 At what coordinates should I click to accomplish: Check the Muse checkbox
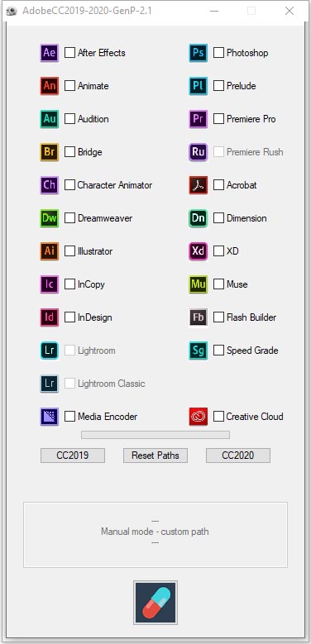pyautogui.click(x=219, y=284)
